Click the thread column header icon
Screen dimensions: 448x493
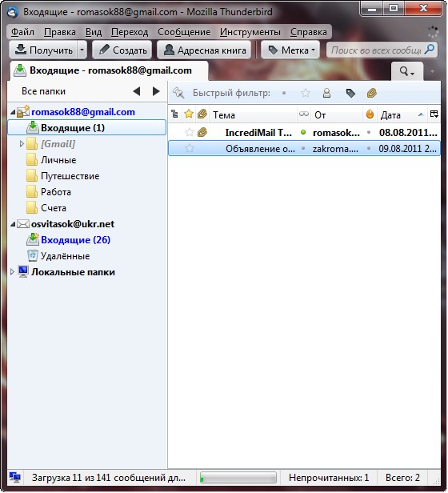tap(175, 114)
